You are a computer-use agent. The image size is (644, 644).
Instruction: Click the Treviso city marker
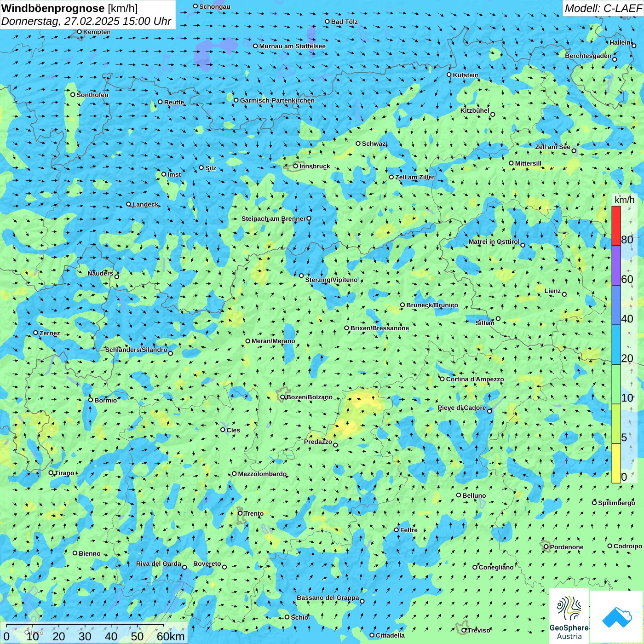pos(464,630)
